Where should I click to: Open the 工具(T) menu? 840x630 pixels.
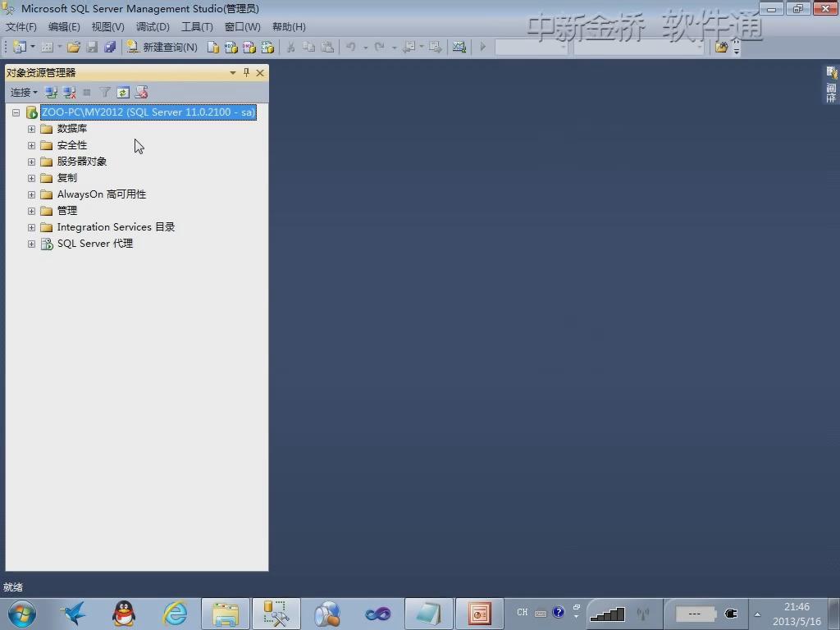(197, 27)
